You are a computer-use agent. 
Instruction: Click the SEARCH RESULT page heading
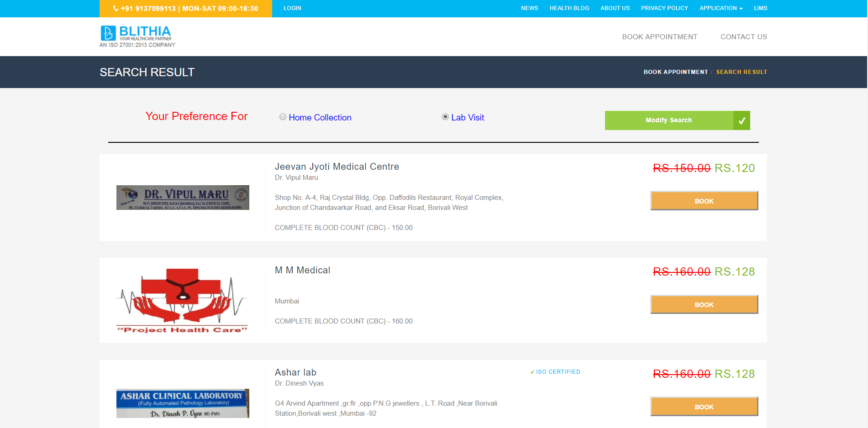click(147, 73)
